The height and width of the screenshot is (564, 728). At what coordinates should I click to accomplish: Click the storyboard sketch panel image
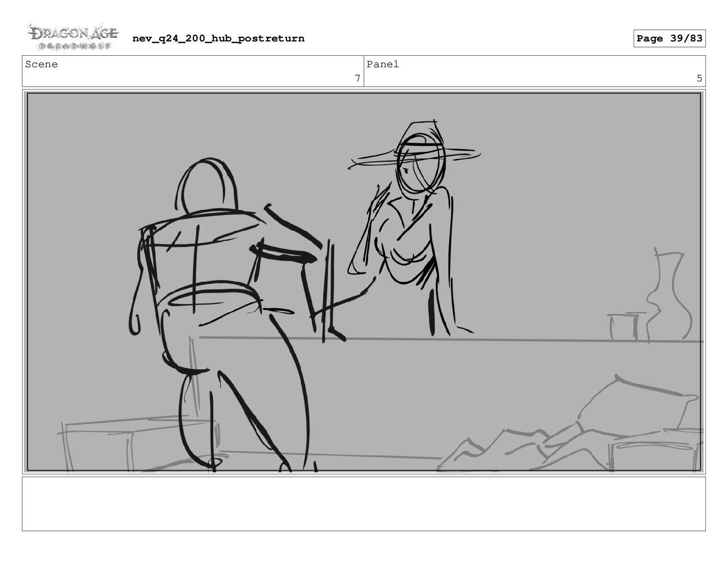pos(364,282)
